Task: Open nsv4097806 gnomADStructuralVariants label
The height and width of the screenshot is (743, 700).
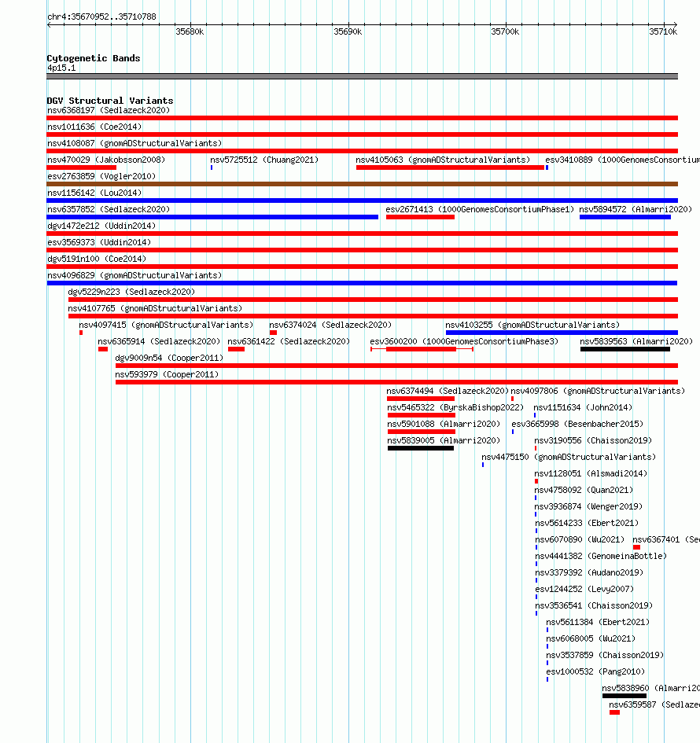Action: coord(598,391)
